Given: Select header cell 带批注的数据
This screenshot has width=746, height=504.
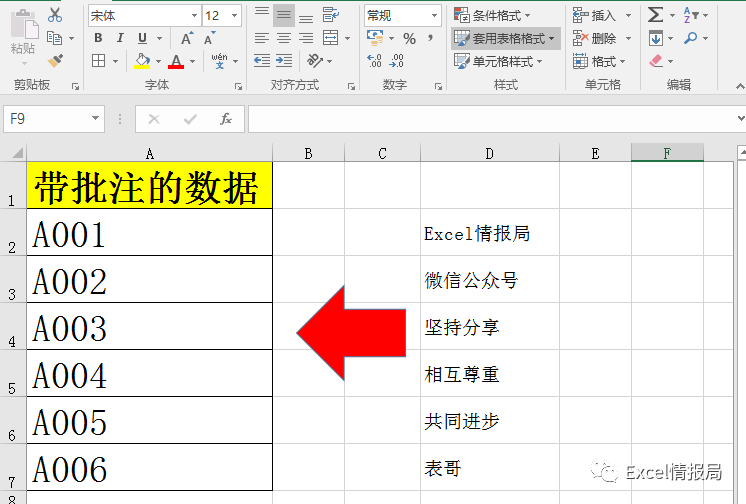Looking at the screenshot, I should click(x=149, y=186).
